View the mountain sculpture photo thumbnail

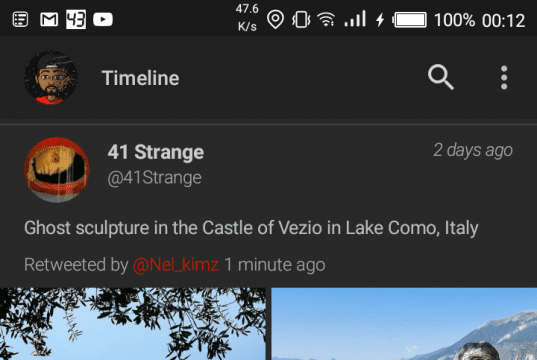point(404,324)
